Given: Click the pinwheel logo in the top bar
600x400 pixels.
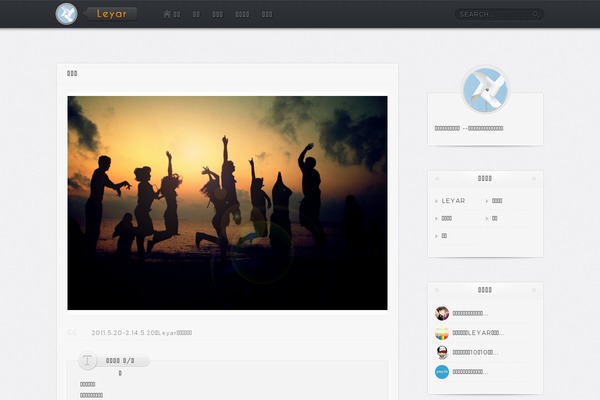Looking at the screenshot, I should pyautogui.click(x=66, y=14).
